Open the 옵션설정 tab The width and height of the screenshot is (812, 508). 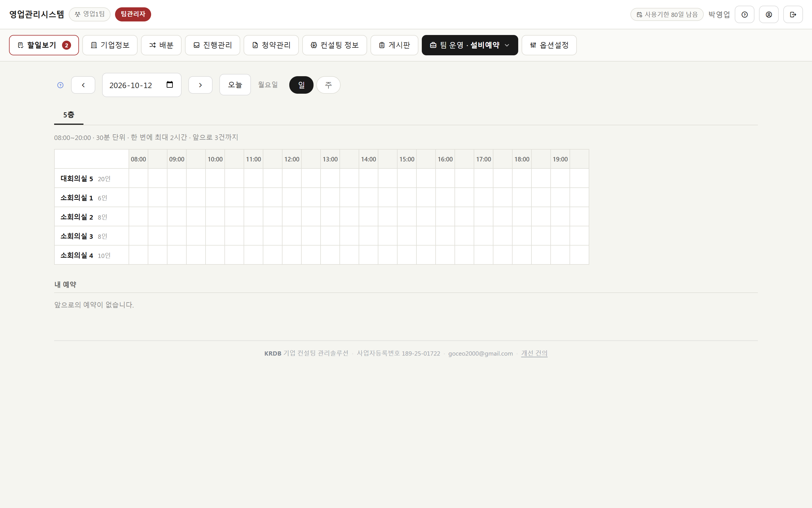pyautogui.click(x=549, y=45)
